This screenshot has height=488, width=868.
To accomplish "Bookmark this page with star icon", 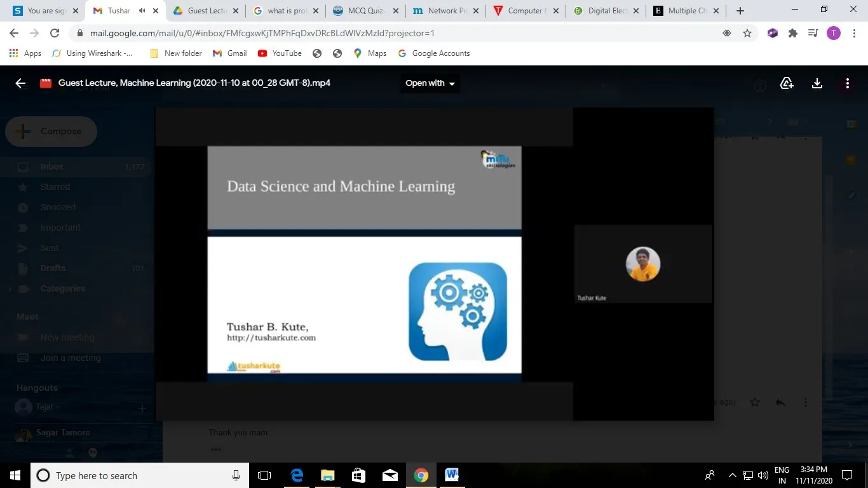I will point(747,33).
